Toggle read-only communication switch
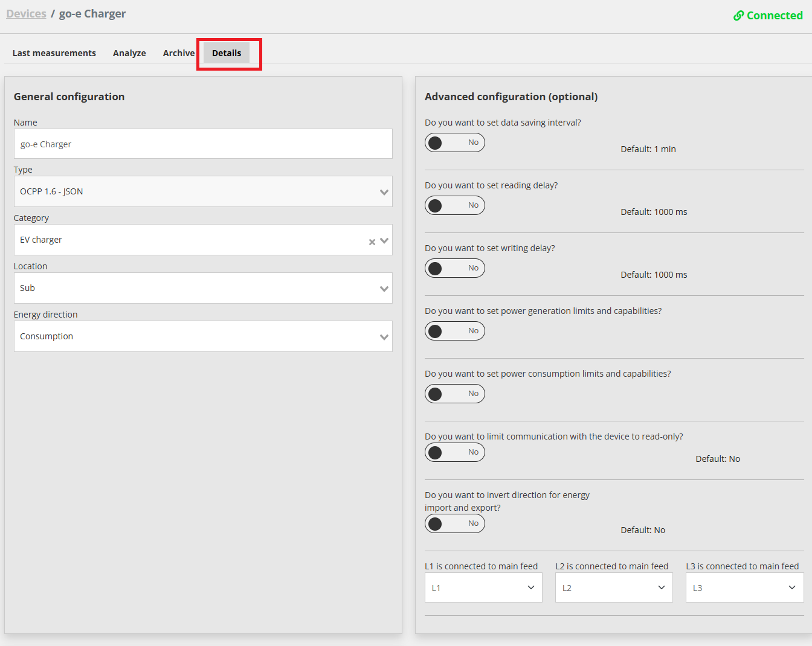 (455, 452)
